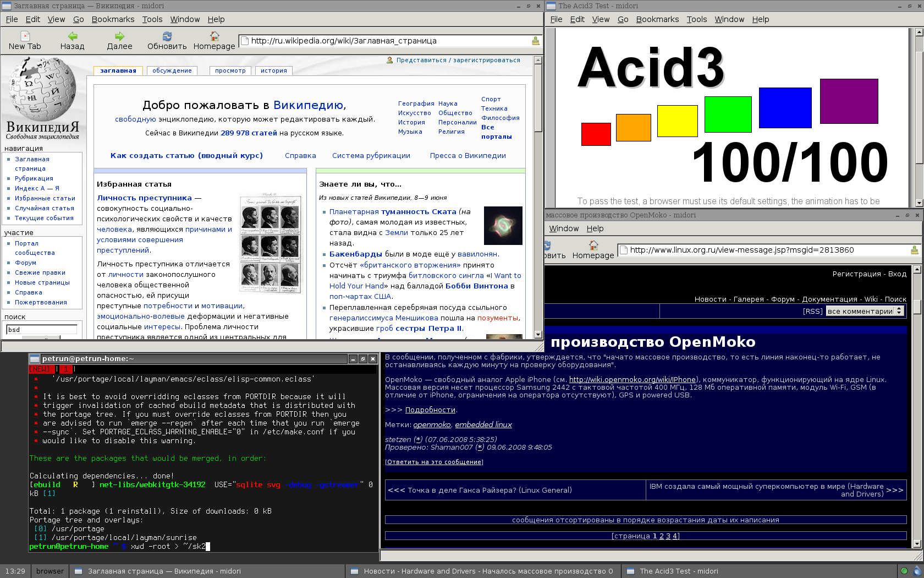Click the yellow Acid3 square
The height and width of the screenshot is (578, 924).
[678, 121]
